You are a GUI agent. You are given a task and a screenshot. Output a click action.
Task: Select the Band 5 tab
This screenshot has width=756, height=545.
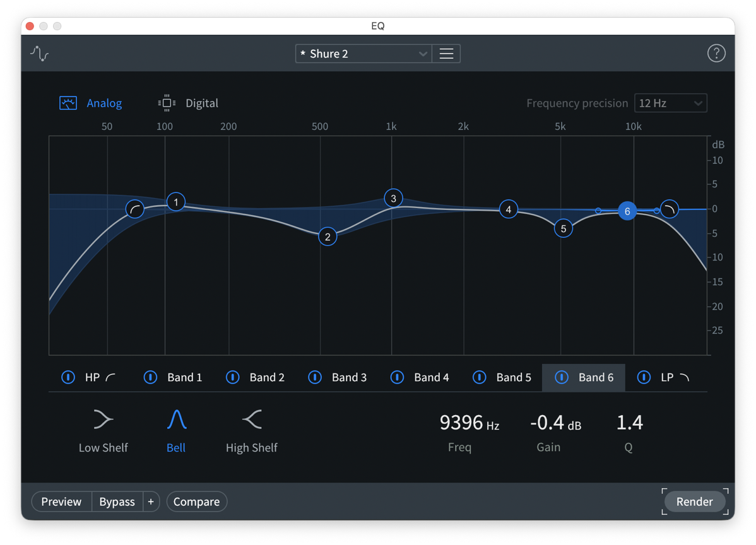tap(514, 377)
